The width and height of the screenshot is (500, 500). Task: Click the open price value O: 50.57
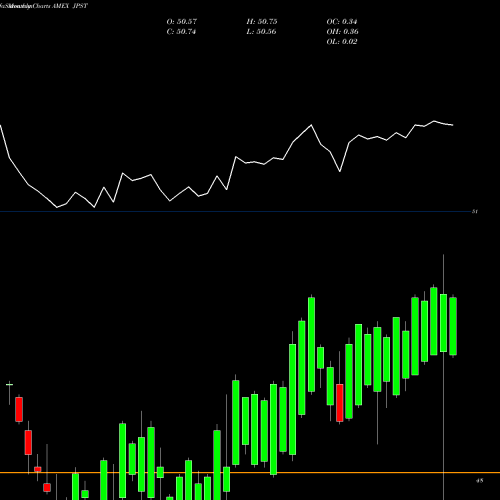tap(182, 22)
